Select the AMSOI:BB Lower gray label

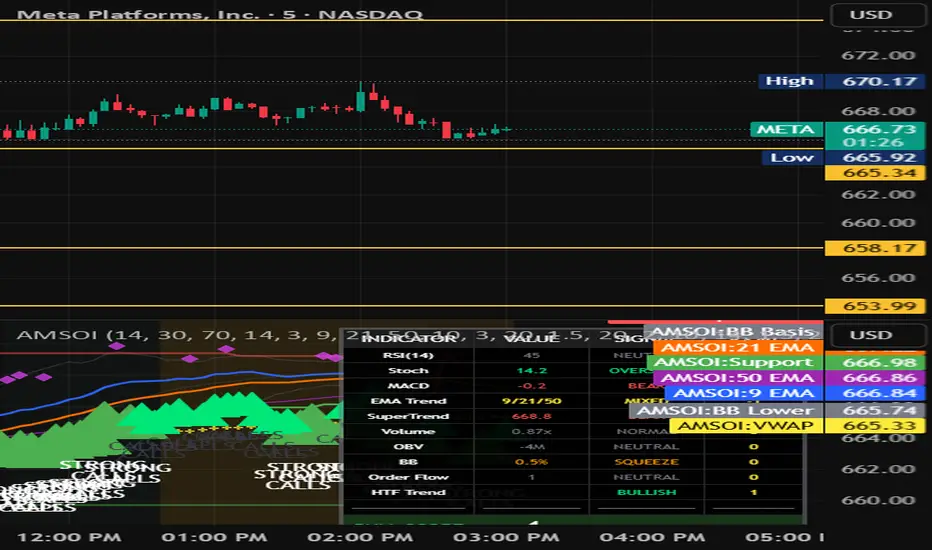[x=726, y=410]
